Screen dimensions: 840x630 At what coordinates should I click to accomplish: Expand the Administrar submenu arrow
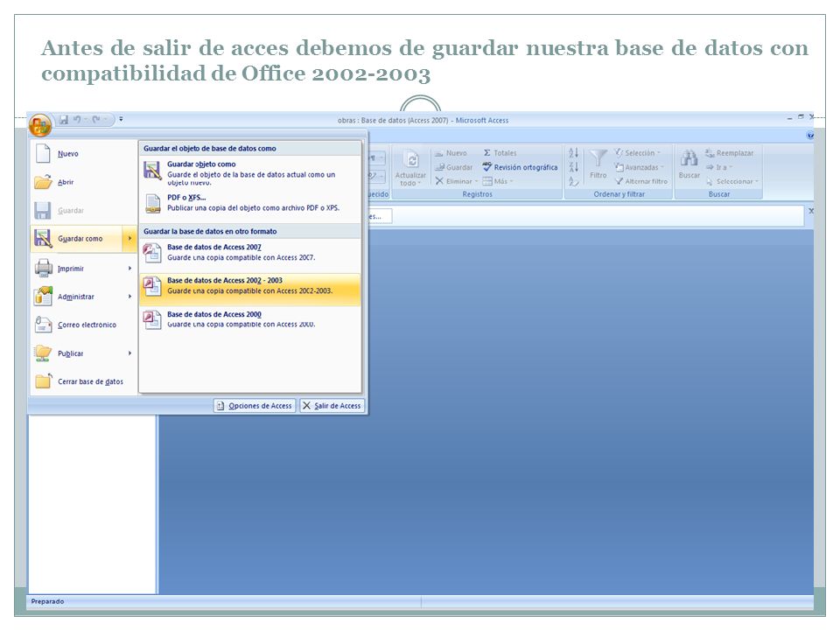[129, 297]
